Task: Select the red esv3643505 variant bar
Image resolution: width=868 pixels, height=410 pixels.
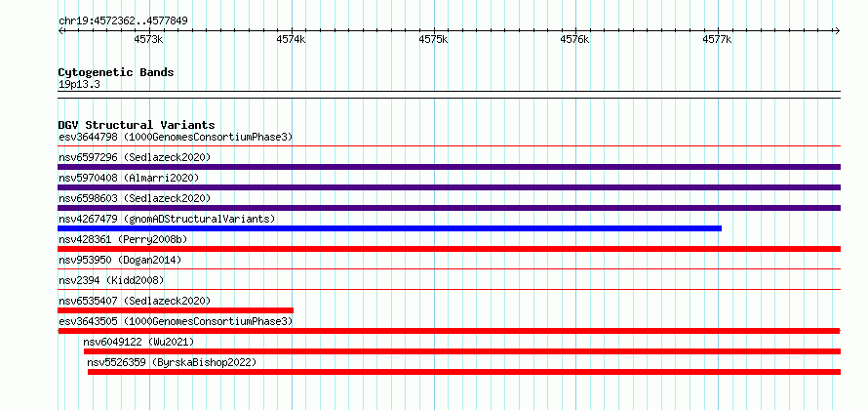Action: click(449, 331)
